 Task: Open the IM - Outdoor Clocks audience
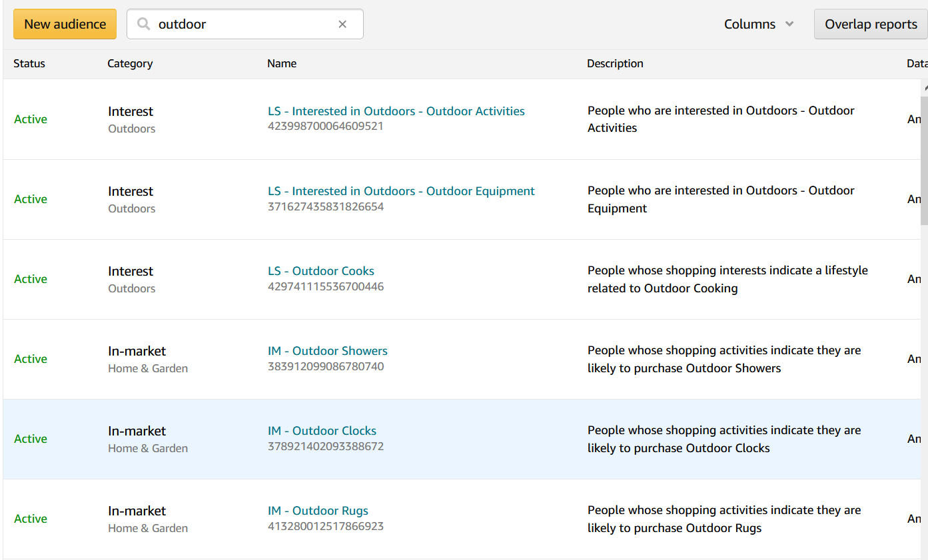click(322, 431)
